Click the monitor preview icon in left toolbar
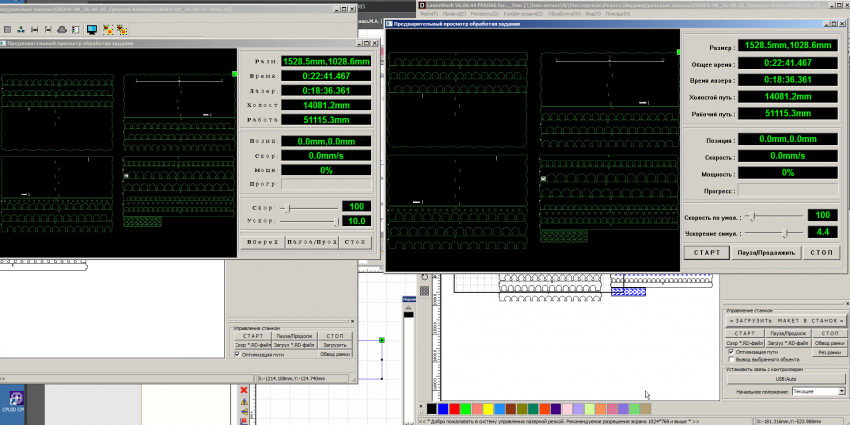Image resolution: width=850 pixels, height=425 pixels. pyautogui.click(x=92, y=30)
